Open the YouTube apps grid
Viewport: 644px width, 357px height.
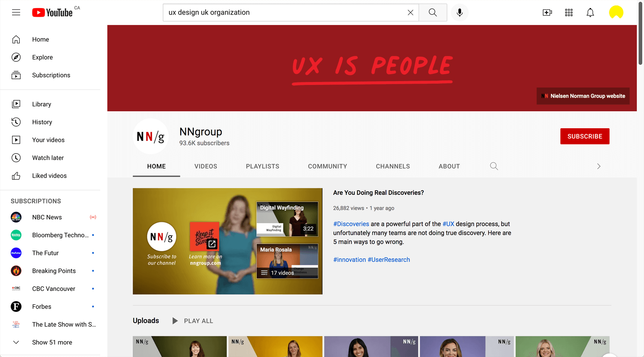[569, 12]
